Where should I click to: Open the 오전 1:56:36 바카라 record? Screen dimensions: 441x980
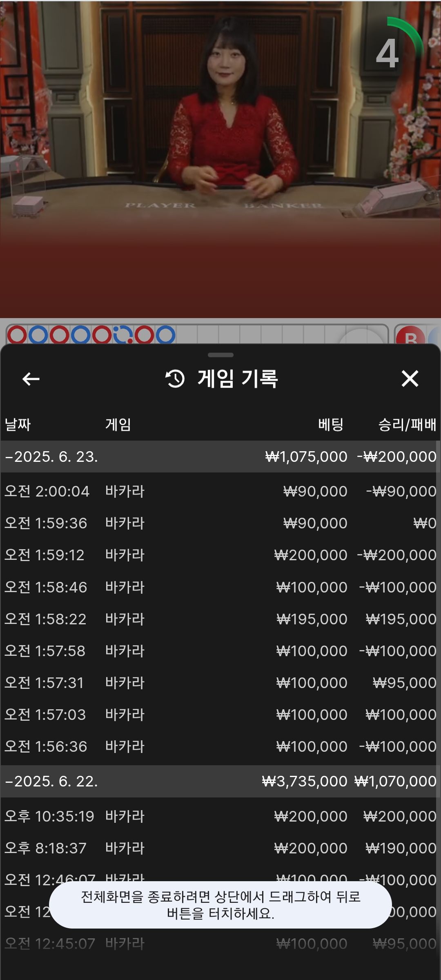[x=220, y=746]
